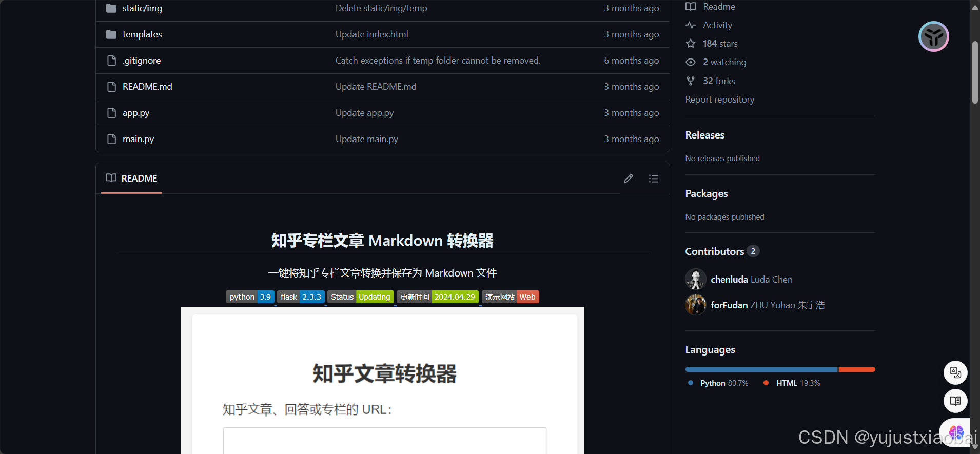Click the static/img folder icon
This screenshot has width=980, height=454.
[x=111, y=8]
